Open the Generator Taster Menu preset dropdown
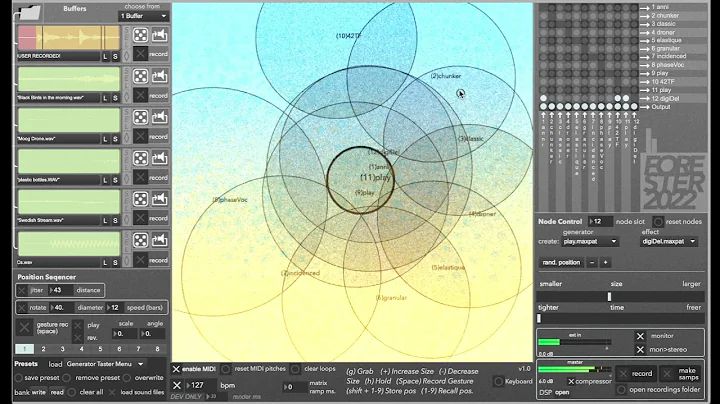 105,364
